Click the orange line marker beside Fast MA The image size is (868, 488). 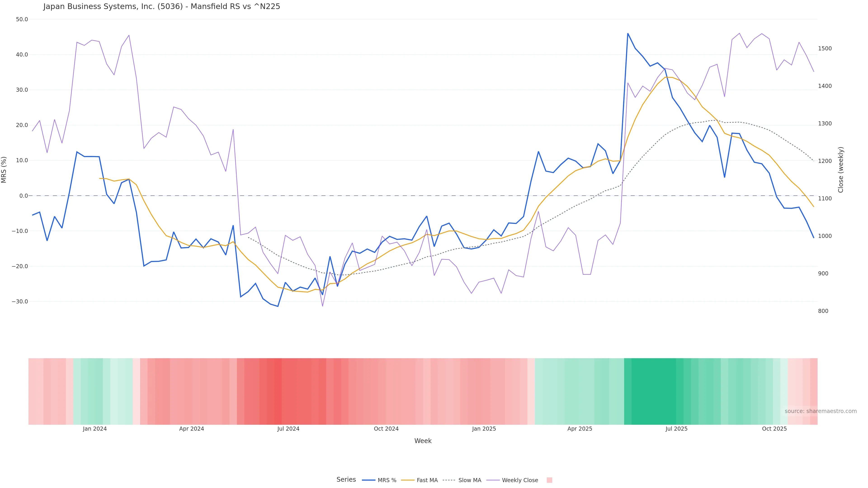pyautogui.click(x=408, y=480)
